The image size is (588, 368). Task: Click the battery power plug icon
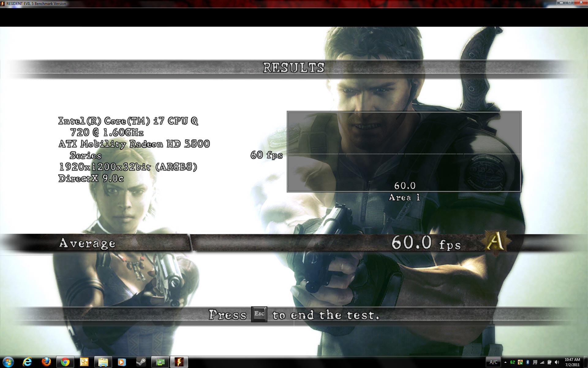tap(549, 362)
